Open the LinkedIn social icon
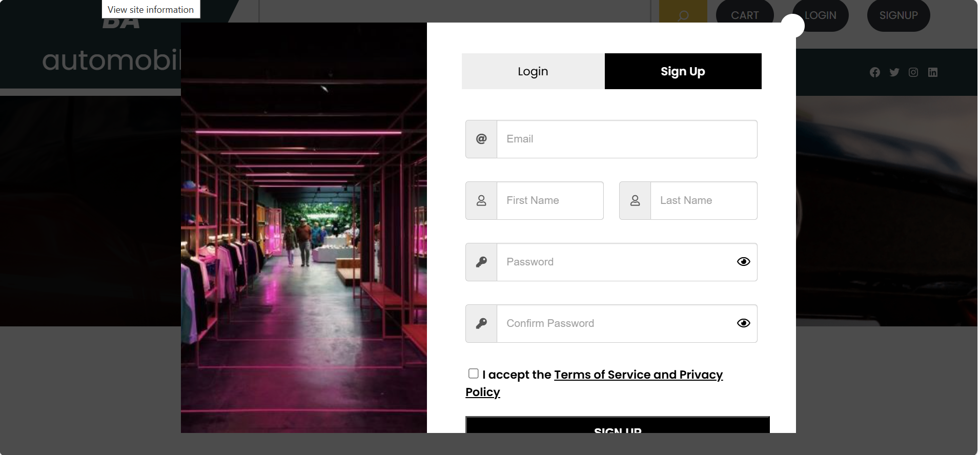The width and height of the screenshot is (980, 455). click(x=932, y=72)
